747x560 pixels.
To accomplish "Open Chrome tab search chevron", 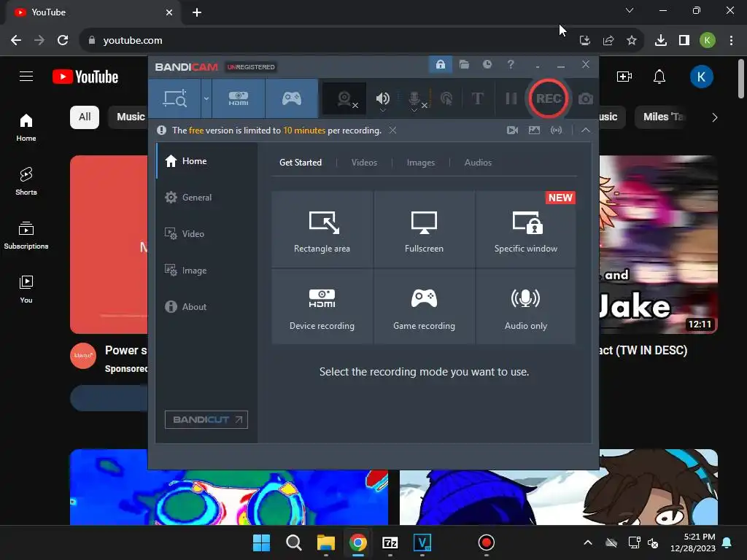I will click(630, 10).
